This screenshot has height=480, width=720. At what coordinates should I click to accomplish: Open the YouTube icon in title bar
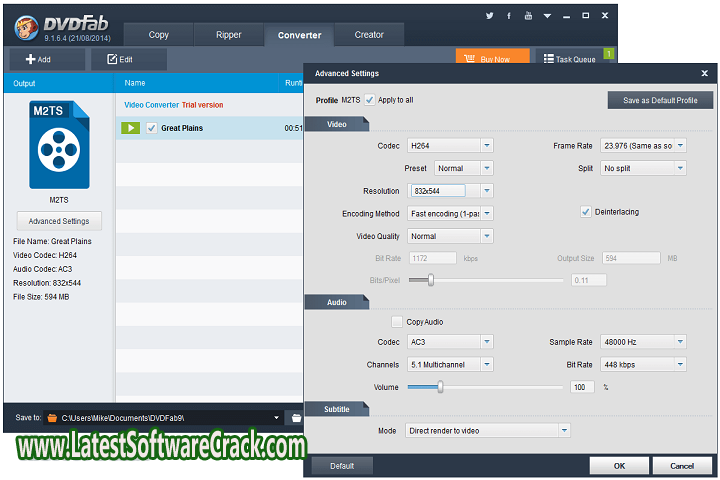[x=528, y=16]
